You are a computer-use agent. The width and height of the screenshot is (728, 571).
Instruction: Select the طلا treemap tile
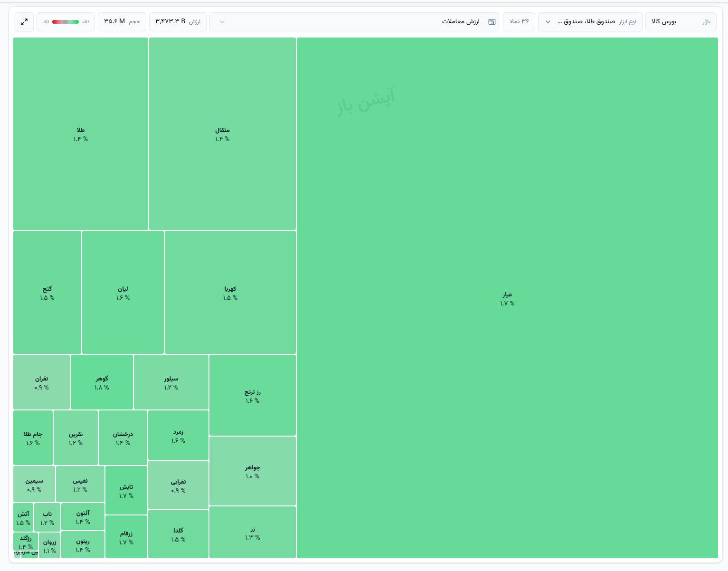tap(81, 134)
